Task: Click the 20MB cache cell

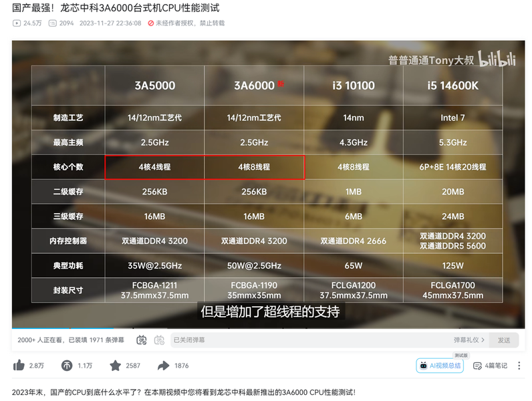Action: pos(453,192)
